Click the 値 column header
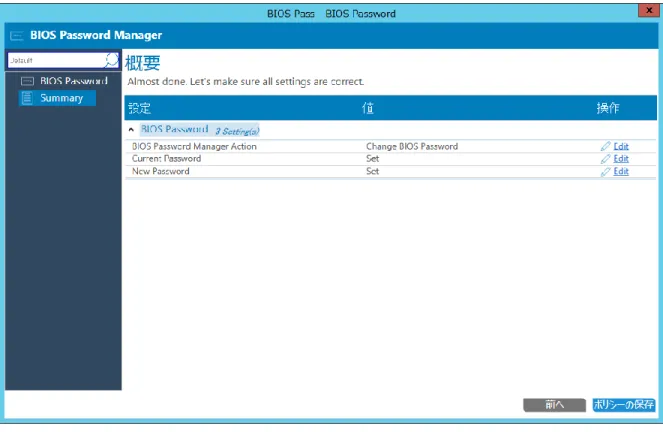663x432 pixels. point(368,108)
